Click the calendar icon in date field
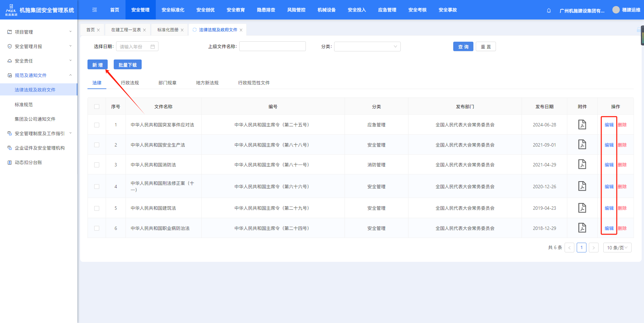Screen dimensions: 644x323 (x=153, y=47)
